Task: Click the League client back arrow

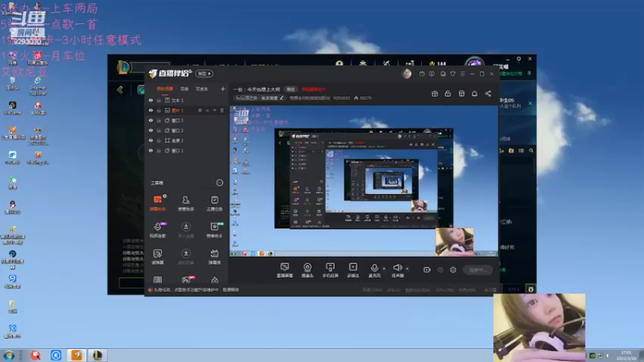Action: (x=120, y=89)
